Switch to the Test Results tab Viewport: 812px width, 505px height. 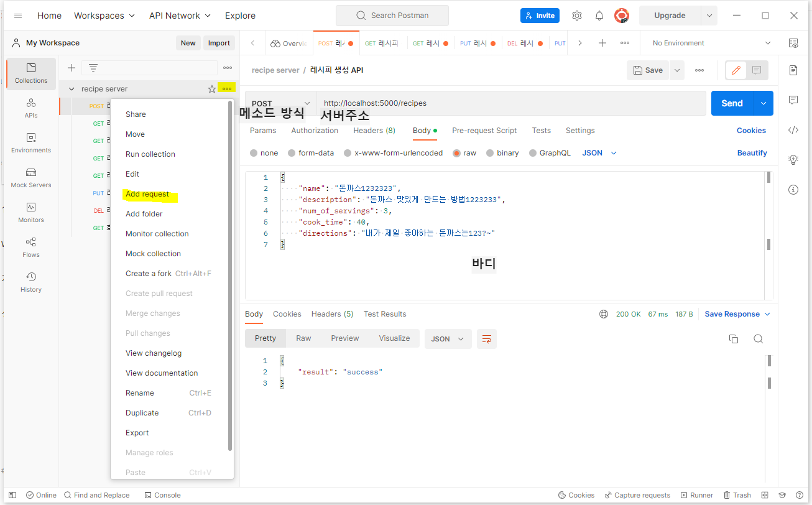click(385, 314)
